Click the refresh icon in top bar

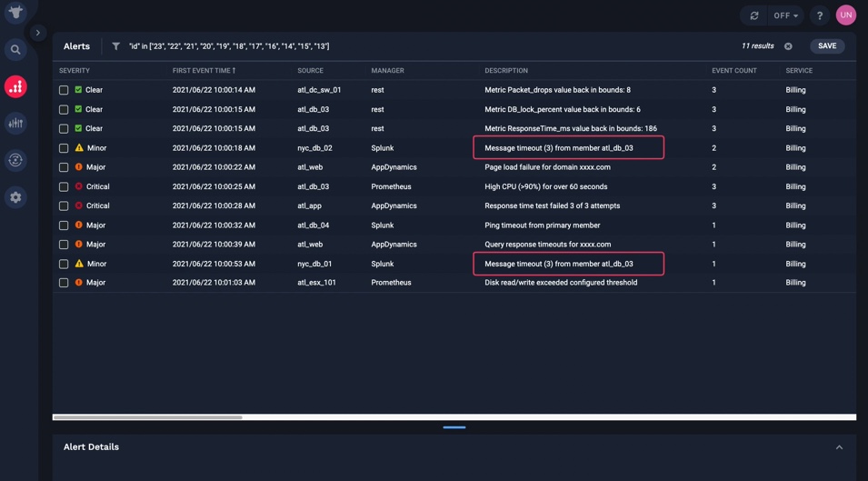click(x=754, y=15)
